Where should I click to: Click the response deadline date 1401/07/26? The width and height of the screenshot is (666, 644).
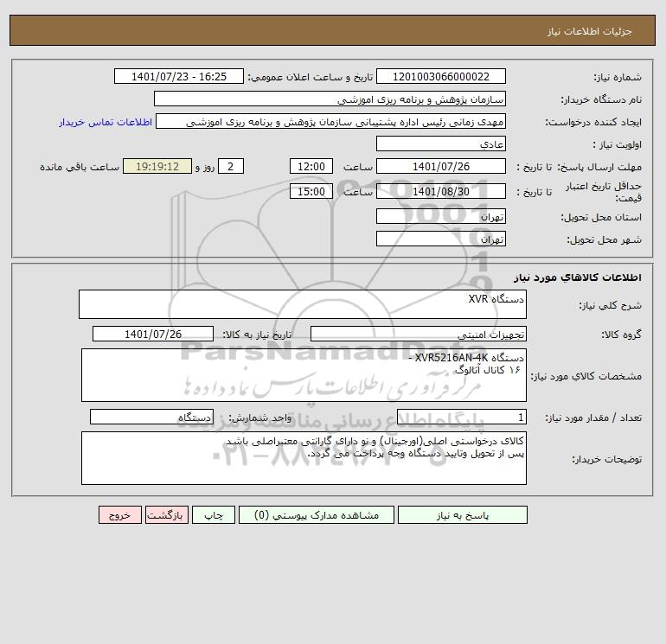441,167
